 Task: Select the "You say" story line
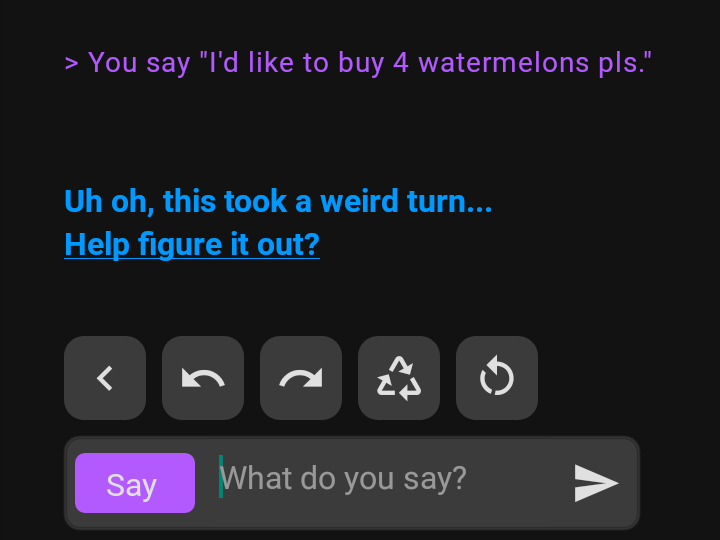[x=359, y=63]
